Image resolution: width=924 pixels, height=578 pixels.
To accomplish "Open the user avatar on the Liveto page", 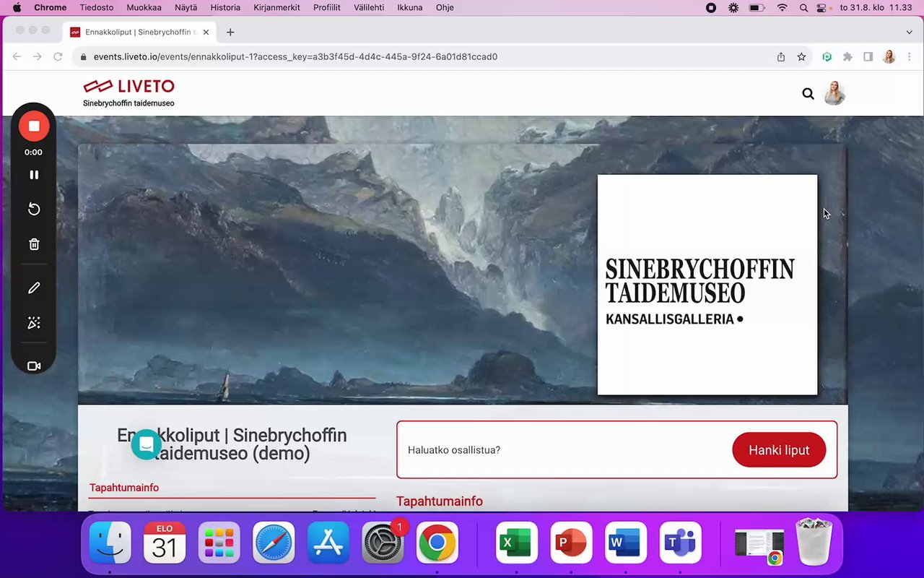I will pyautogui.click(x=834, y=93).
